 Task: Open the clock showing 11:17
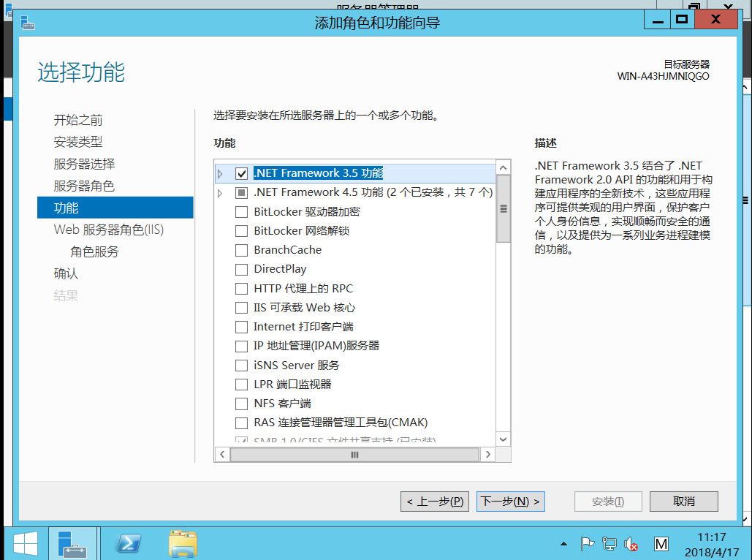tap(712, 544)
